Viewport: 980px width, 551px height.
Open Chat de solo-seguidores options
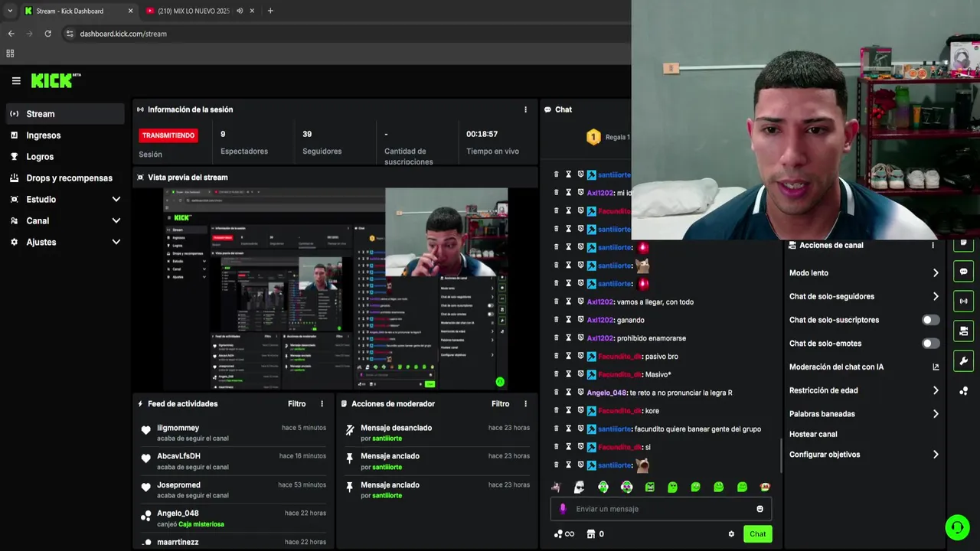(x=864, y=297)
